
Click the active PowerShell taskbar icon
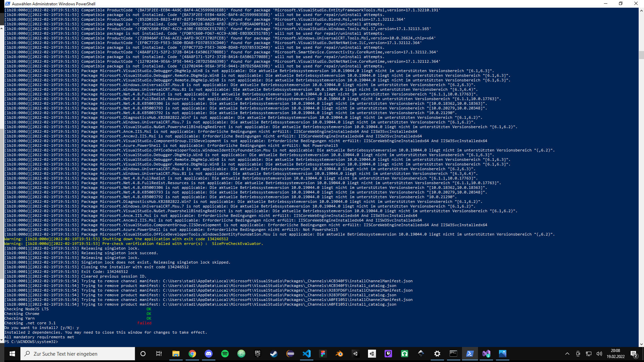click(x=470, y=354)
